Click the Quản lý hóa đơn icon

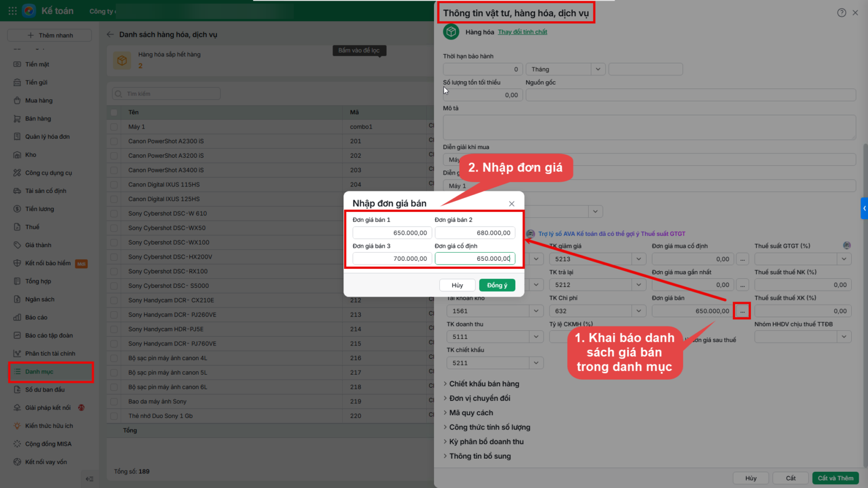(x=17, y=137)
